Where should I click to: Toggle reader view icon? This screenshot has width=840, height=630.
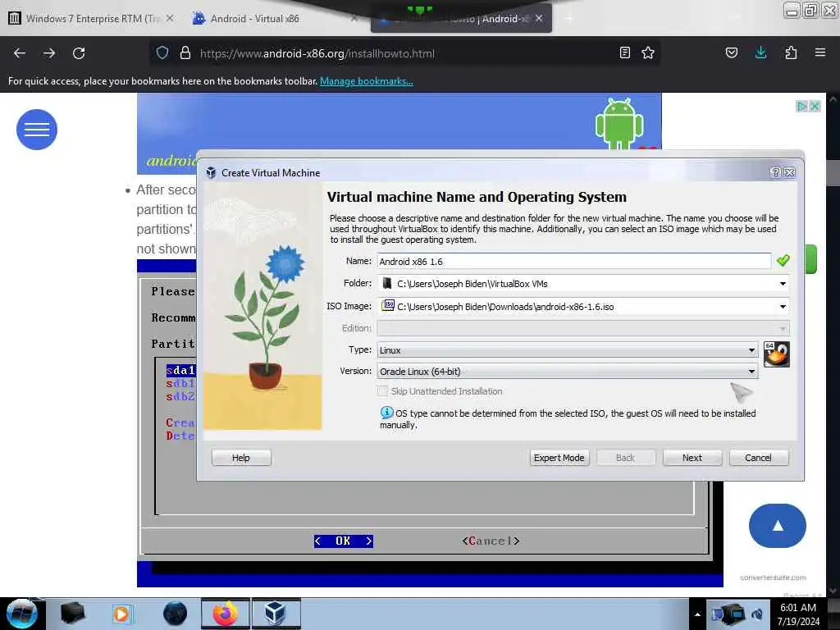[624, 52]
